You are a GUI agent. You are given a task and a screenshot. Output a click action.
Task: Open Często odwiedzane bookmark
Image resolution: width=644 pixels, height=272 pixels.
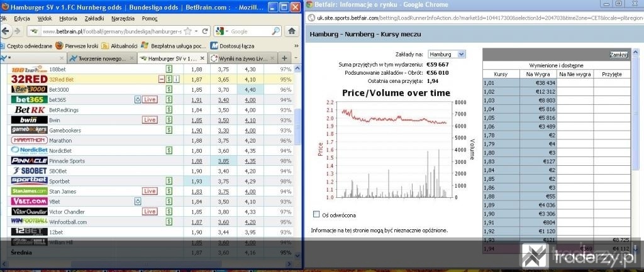click(26, 46)
